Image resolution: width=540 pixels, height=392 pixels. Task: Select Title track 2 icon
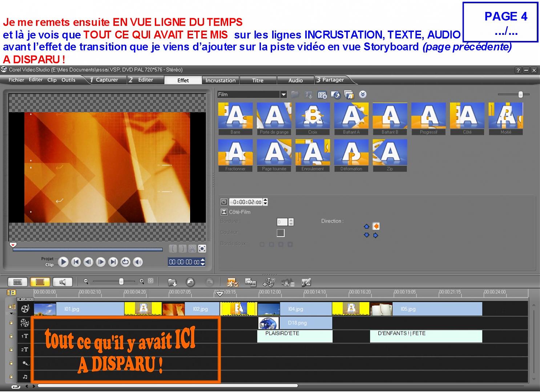click(25, 350)
